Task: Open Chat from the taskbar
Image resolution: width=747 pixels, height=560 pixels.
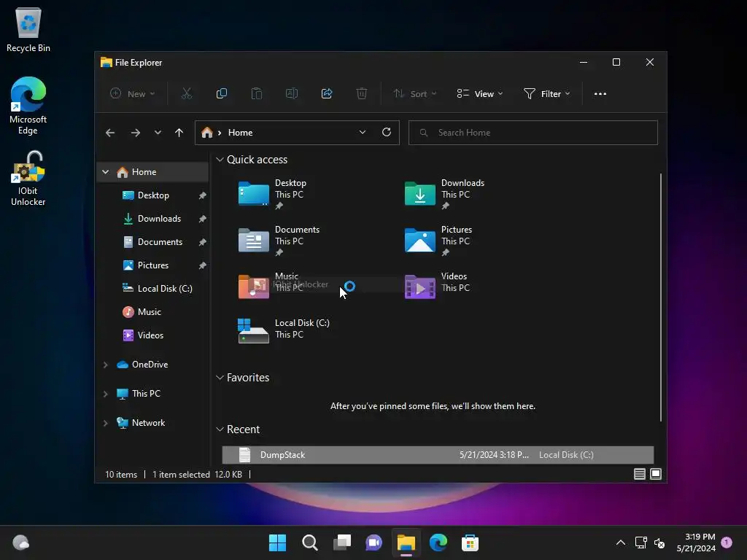Action: point(373,542)
